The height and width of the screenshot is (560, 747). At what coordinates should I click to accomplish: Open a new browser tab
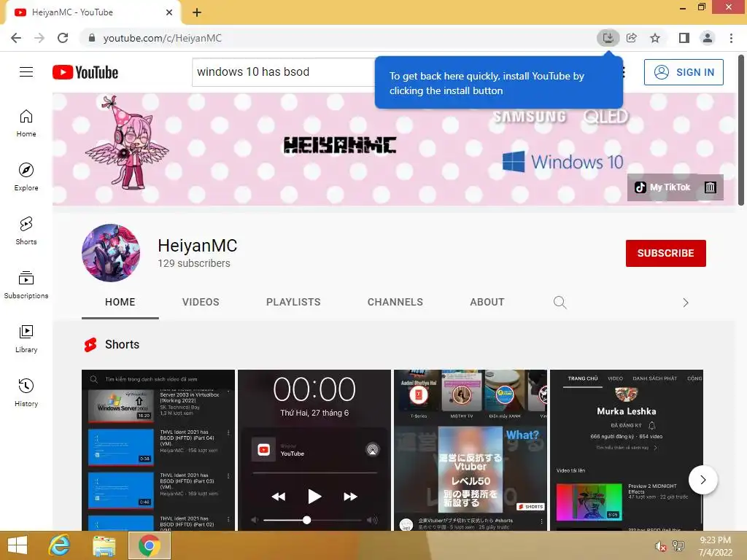197,12
